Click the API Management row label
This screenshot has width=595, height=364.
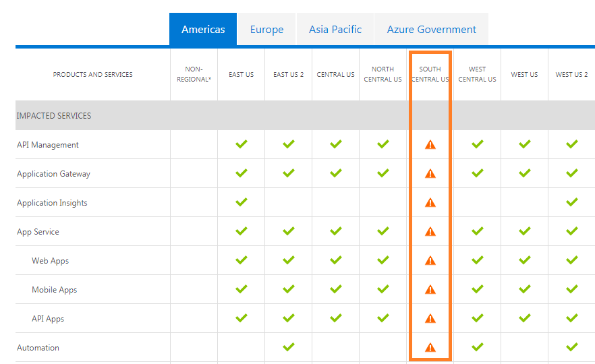pos(48,145)
